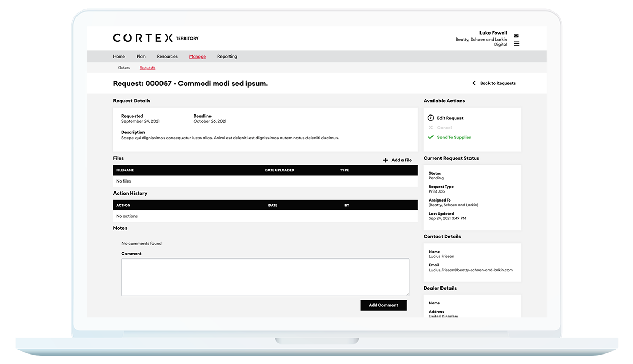This screenshot has height=364, width=633.
Task: Click the Back to Requests link
Action: pos(497,83)
